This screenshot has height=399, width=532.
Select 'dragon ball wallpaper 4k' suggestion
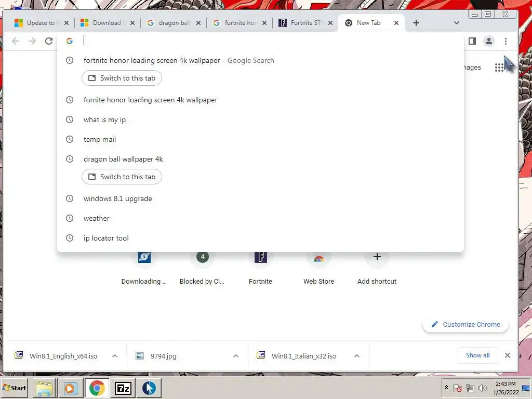(260, 159)
